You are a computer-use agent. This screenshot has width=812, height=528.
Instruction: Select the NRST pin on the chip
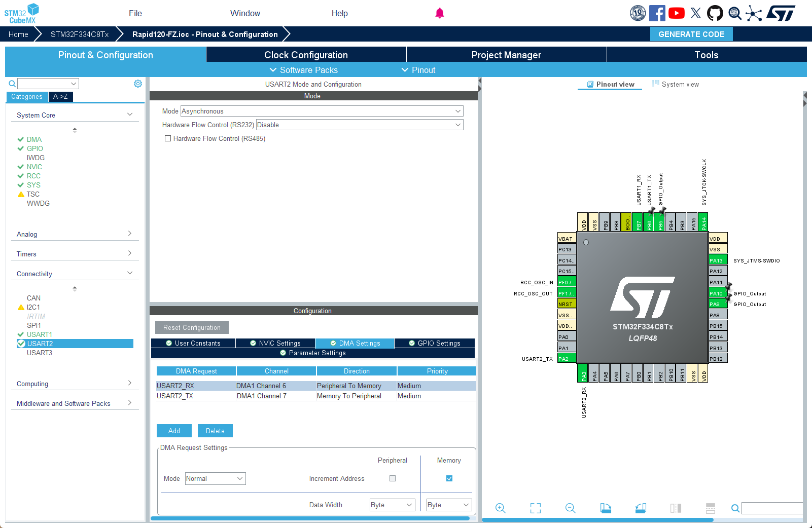(x=567, y=304)
